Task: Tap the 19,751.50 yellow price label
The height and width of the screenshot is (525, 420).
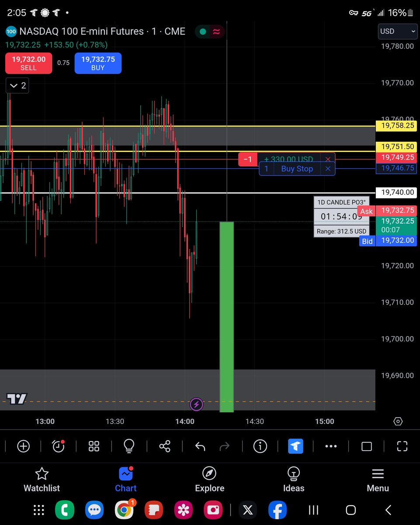Action: coord(397,147)
